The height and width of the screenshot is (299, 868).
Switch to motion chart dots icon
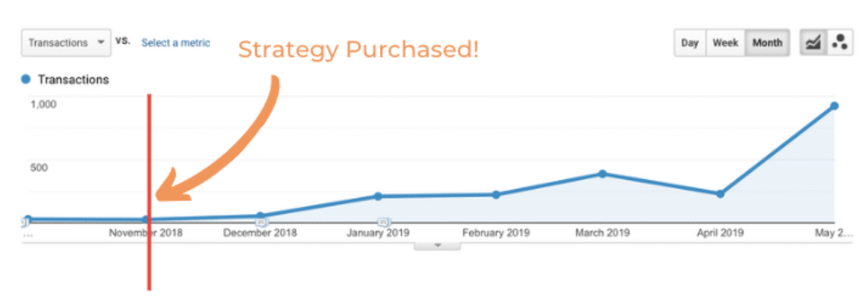point(840,42)
